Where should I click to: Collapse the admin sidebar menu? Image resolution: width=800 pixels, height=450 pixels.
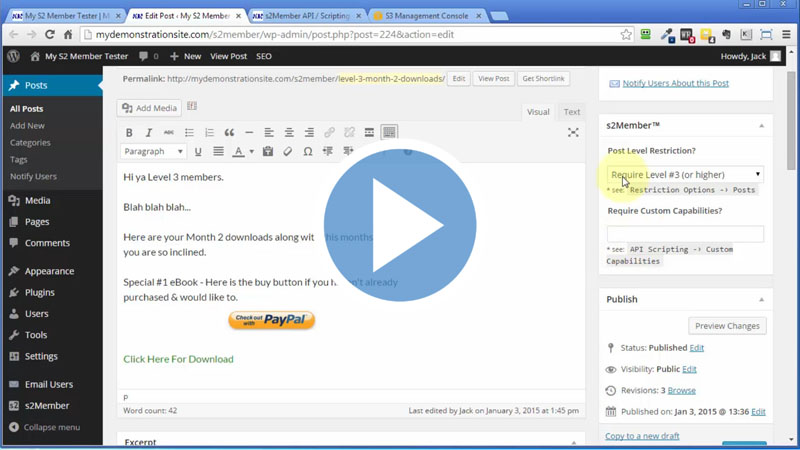pos(45,427)
